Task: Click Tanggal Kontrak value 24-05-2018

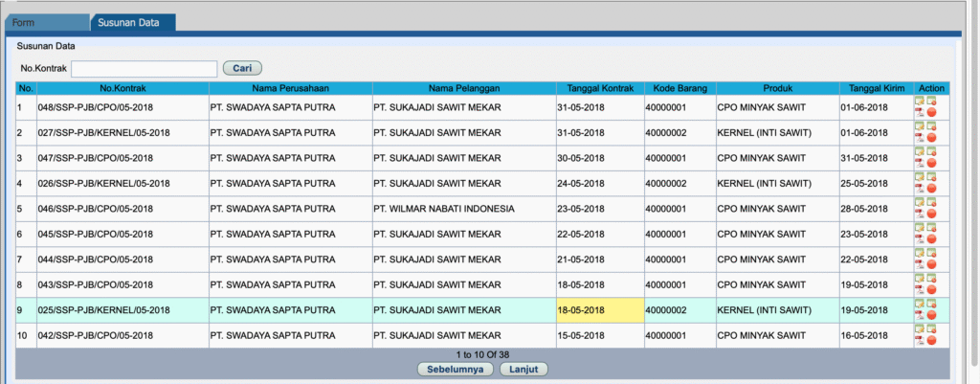Action: (581, 183)
